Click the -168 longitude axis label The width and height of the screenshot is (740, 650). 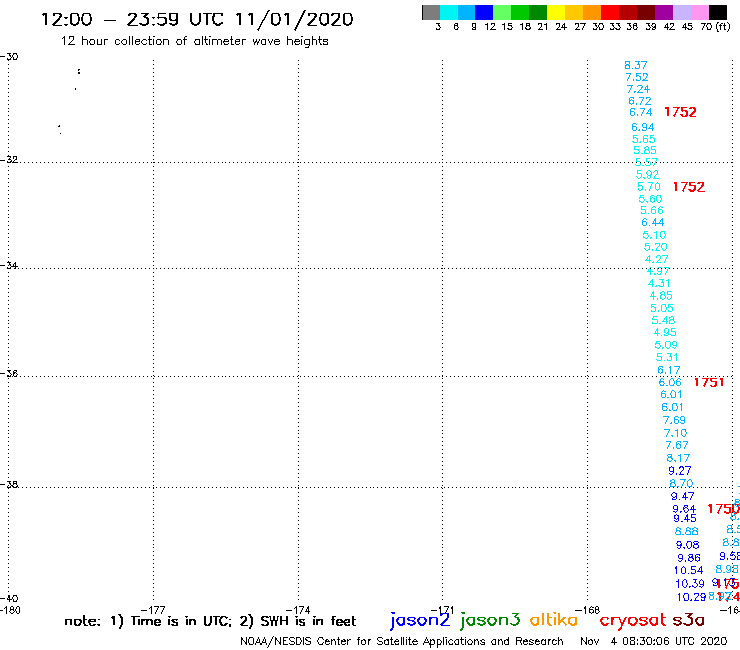(x=588, y=610)
